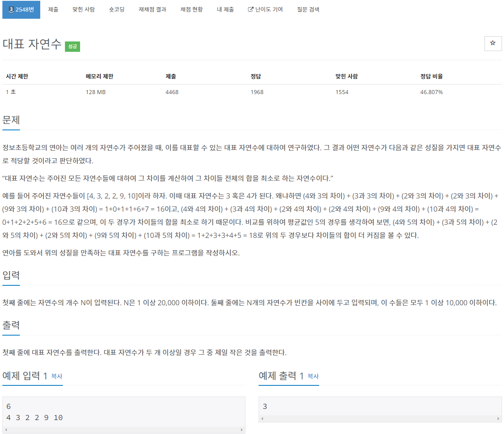The height and width of the screenshot is (434, 504).
Task: Click the example output value 3
Action: (x=265, y=407)
